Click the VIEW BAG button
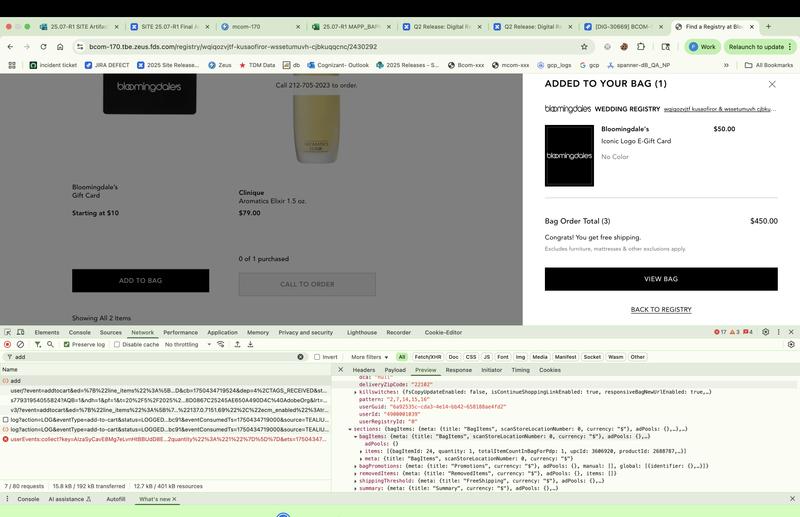Viewport: 800px width, 517px height. [661, 279]
